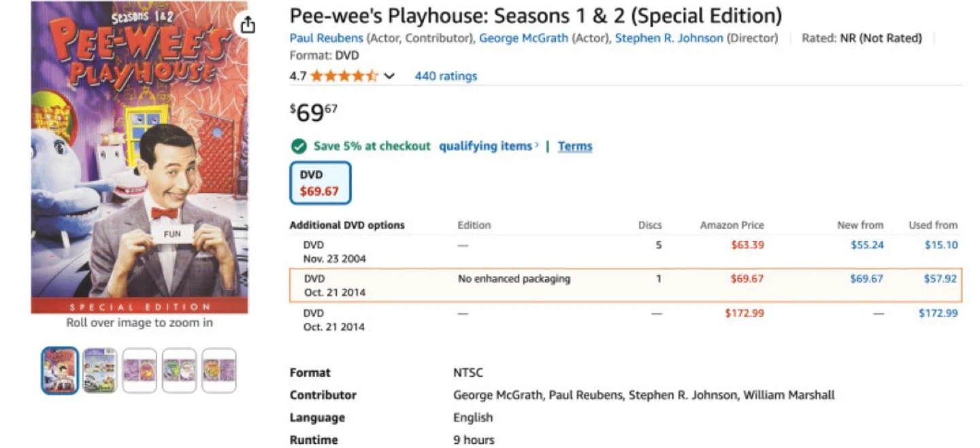Select the fifth product thumbnail
This screenshot has width=980, height=448.
click(x=219, y=371)
